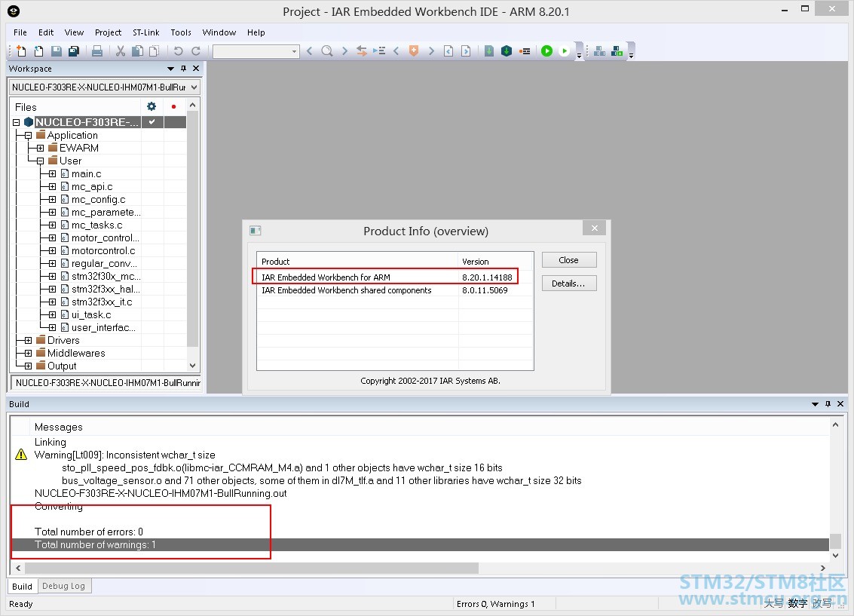
Task: Open the workspace configuration dropdown
Action: (194, 87)
